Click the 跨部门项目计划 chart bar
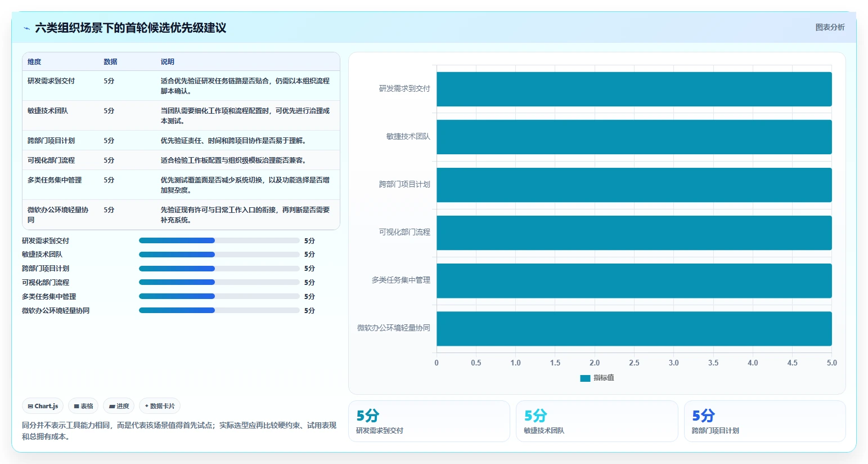This screenshot has width=868, height=464. [634, 185]
